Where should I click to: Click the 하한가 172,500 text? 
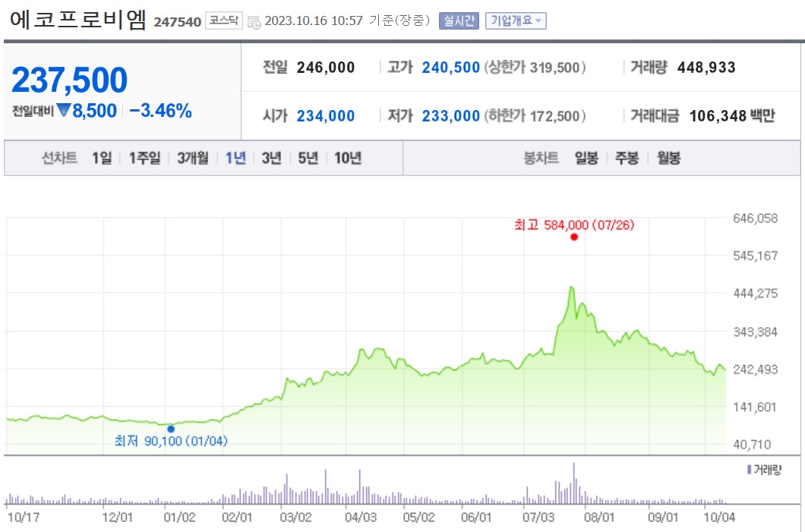coord(535,116)
